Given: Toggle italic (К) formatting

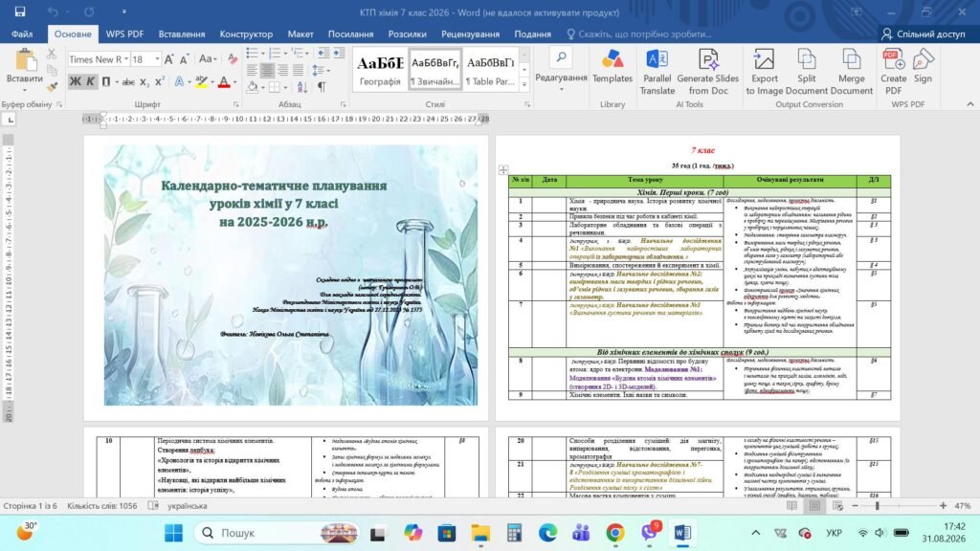Looking at the screenshot, I should pyautogui.click(x=90, y=82).
